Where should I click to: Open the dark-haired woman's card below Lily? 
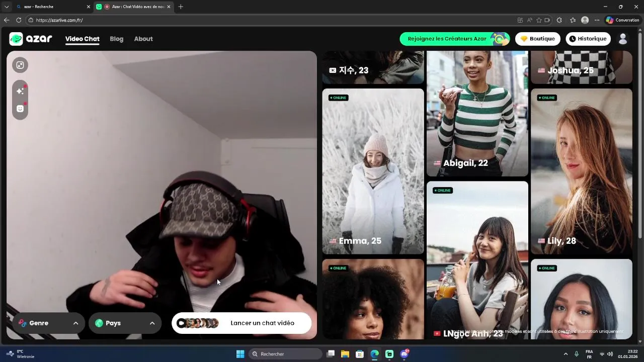581,299
